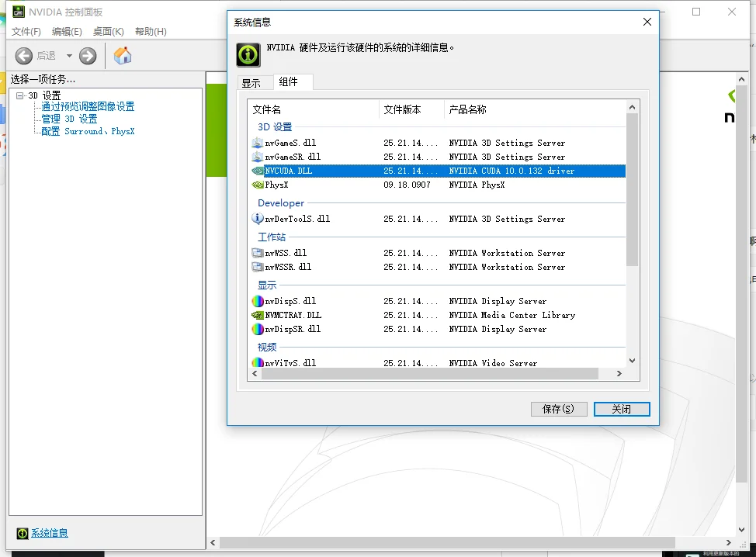Click the nvWSS.dll file icon

pyautogui.click(x=258, y=253)
